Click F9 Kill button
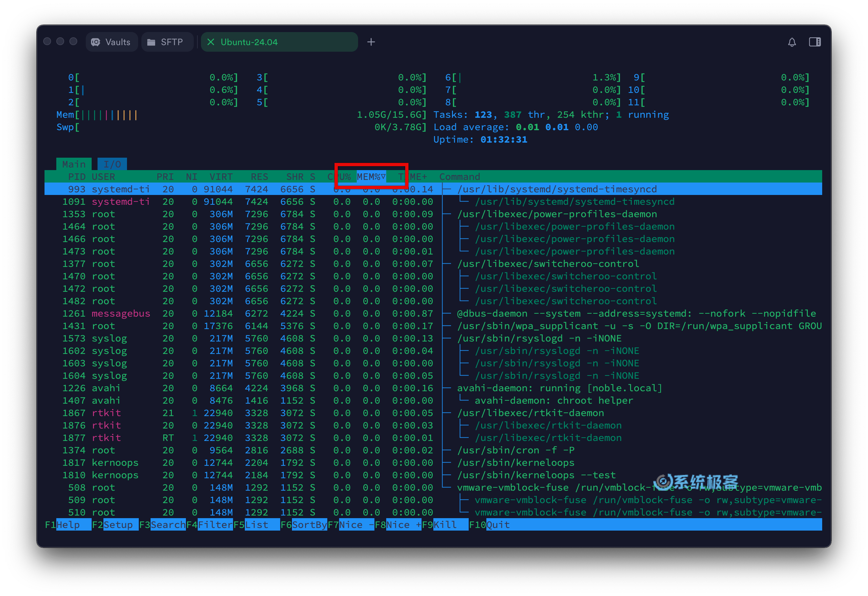868x596 pixels. pos(445,525)
